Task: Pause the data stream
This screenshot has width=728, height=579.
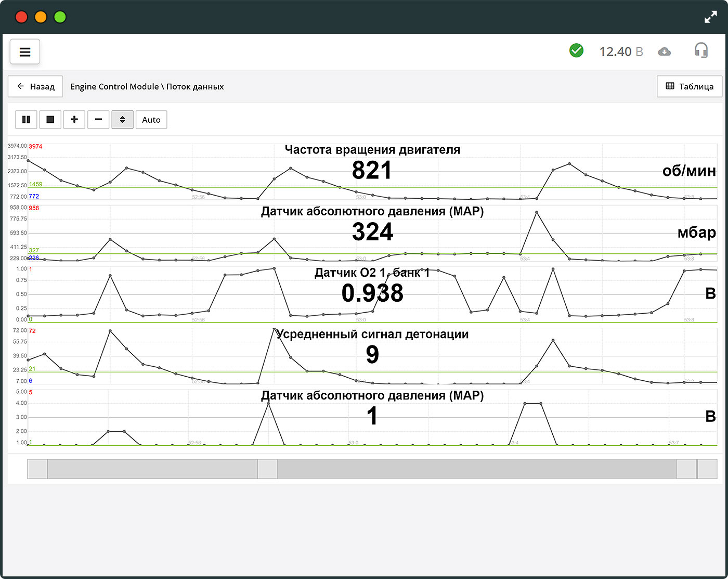Action: tap(26, 120)
